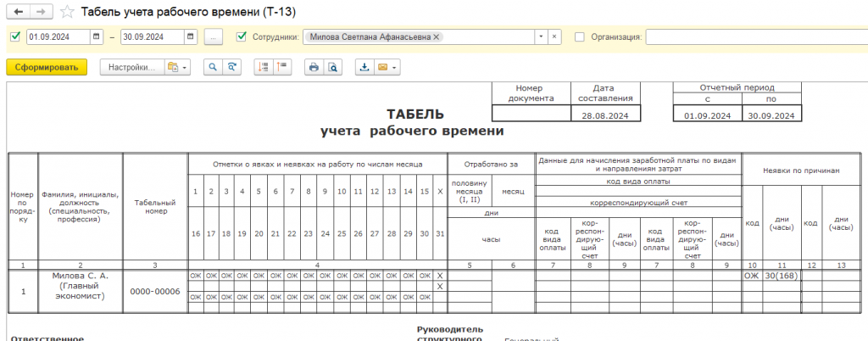Click the ТАБЕЛЬ title text
The image size is (868, 341).
coord(415,115)
